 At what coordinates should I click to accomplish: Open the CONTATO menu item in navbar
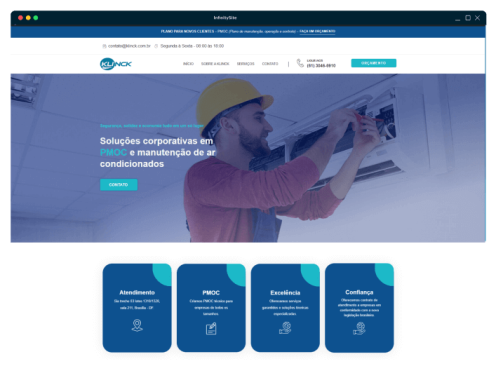point(270,64)
